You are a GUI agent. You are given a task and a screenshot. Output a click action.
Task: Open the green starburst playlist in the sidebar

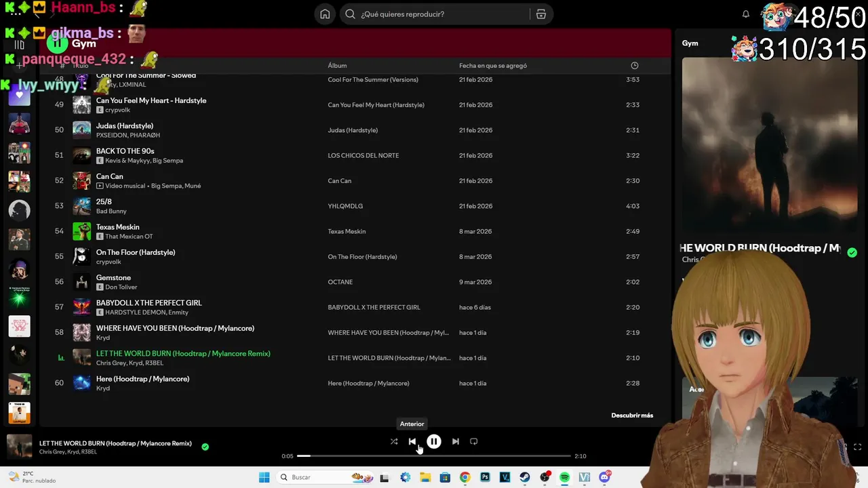[x=19, y=298]
